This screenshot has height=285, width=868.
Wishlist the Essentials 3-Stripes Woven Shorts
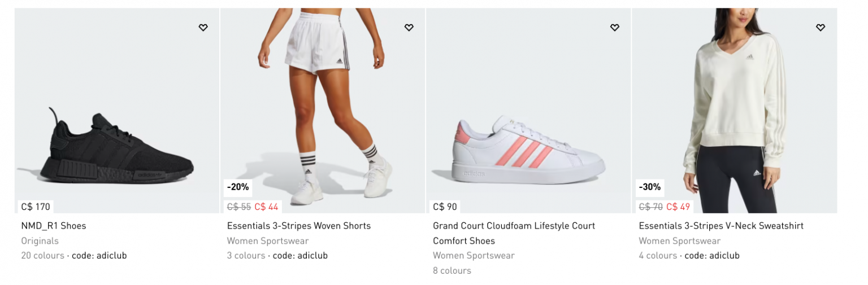(409, 27)
